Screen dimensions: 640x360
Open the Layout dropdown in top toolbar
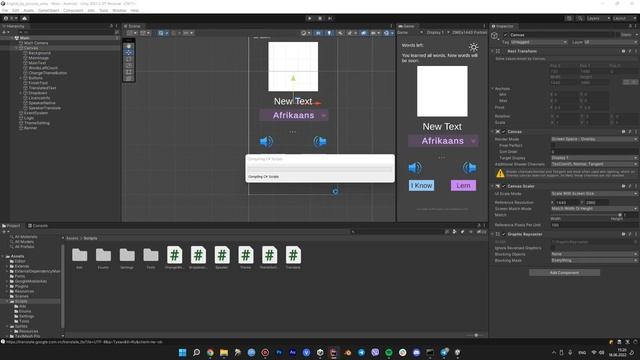(624, 18)
